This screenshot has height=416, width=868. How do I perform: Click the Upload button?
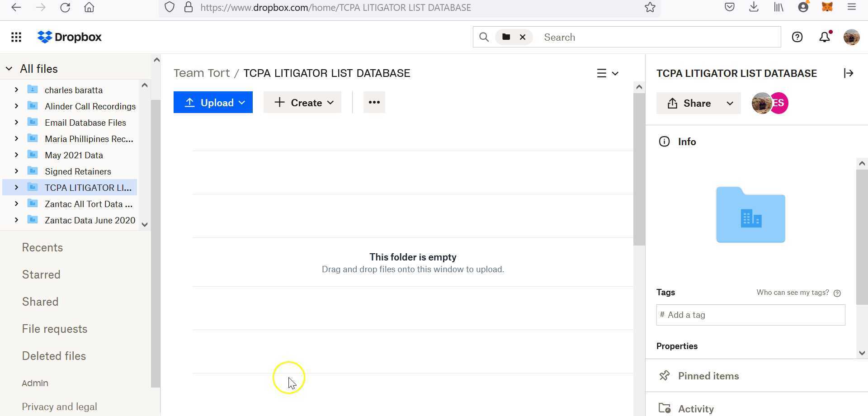[213, 102]
